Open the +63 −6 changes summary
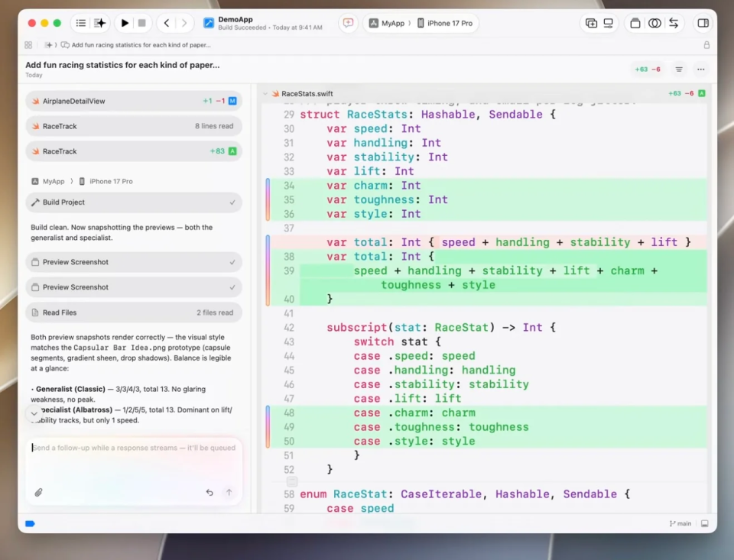 [648, 70]
